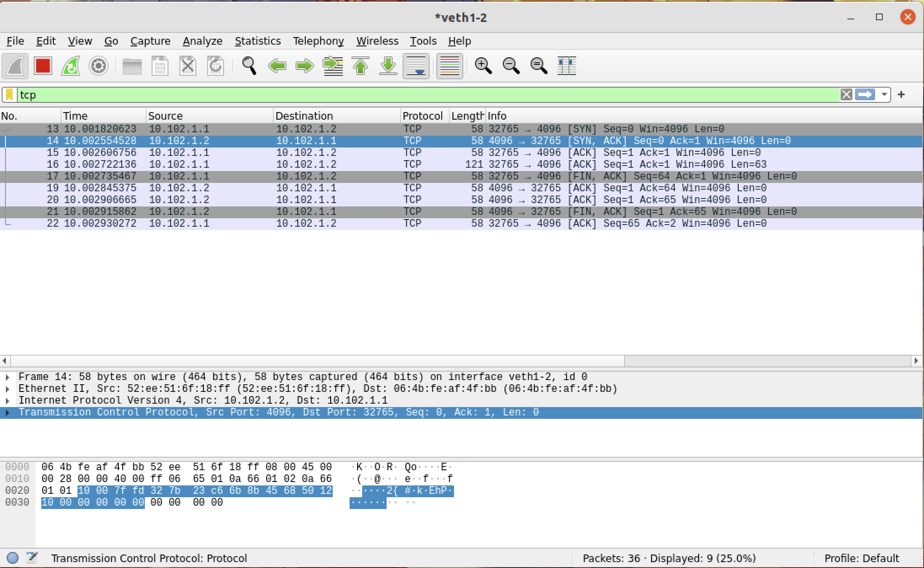The height and width of the screenshot is (568, 924).
Task: Select packet 22 final ACK row
Action: click(x=461, y=223)
